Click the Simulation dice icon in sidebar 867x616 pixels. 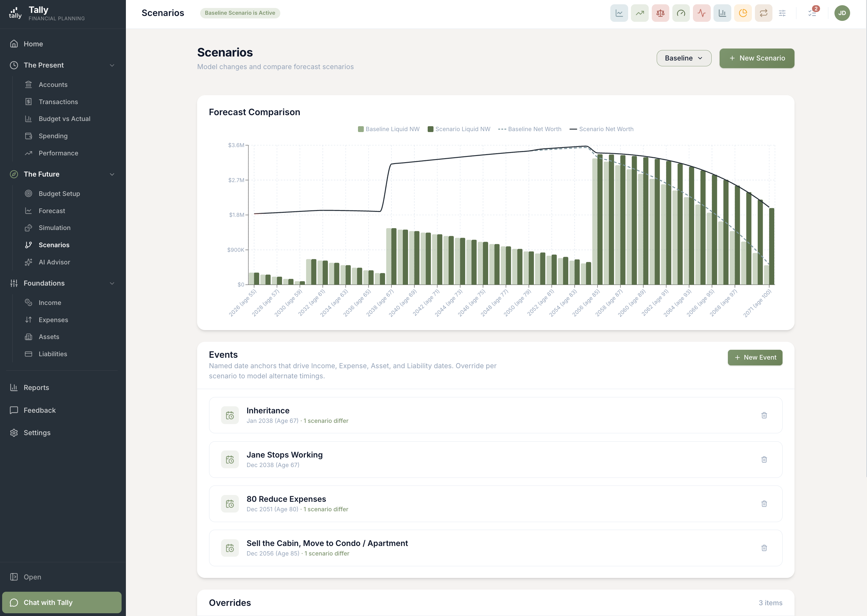pyautogui.click(x=29, y=228)
